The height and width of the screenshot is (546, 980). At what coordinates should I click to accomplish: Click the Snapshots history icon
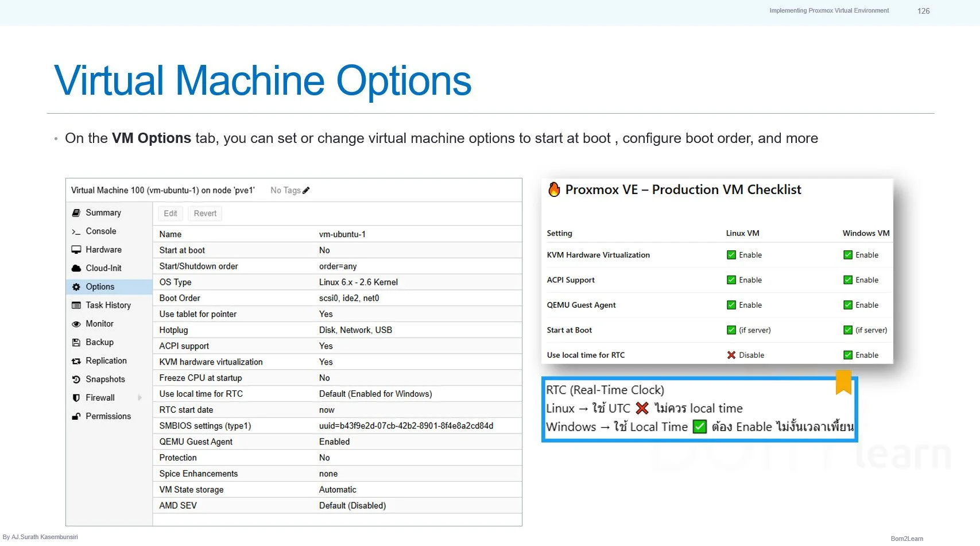point(76,380)
